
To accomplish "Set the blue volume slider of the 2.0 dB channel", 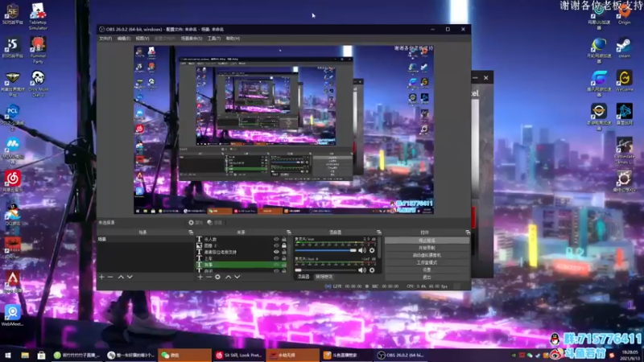I will [x=325, y=250].
